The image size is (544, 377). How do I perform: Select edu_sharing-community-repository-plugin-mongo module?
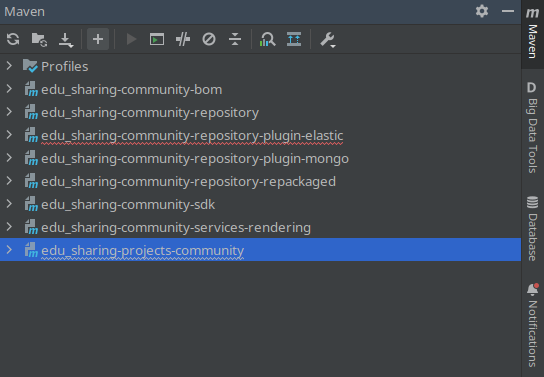pyautogui.click(x=260, y=158)
